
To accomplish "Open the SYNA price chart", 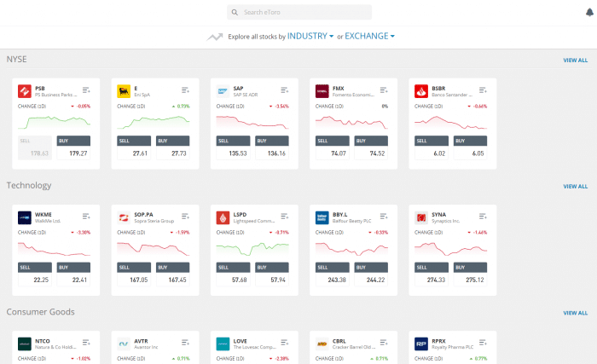I will tap(451, 249).
